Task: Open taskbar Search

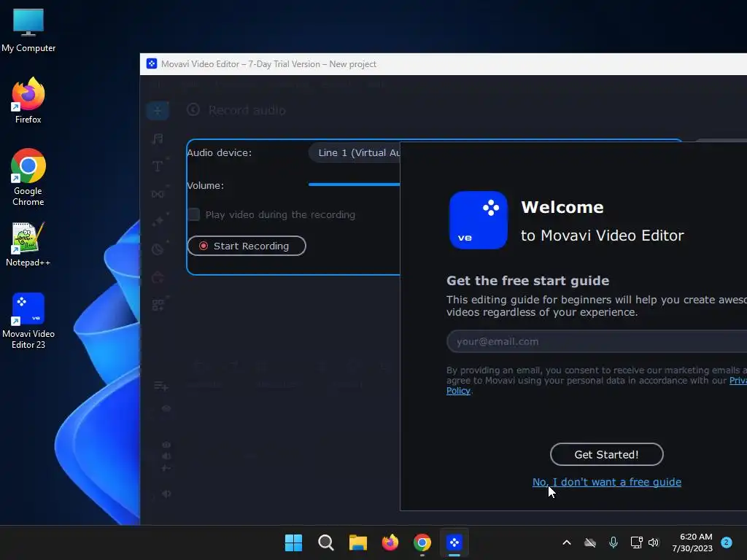Action: [326, 542]
